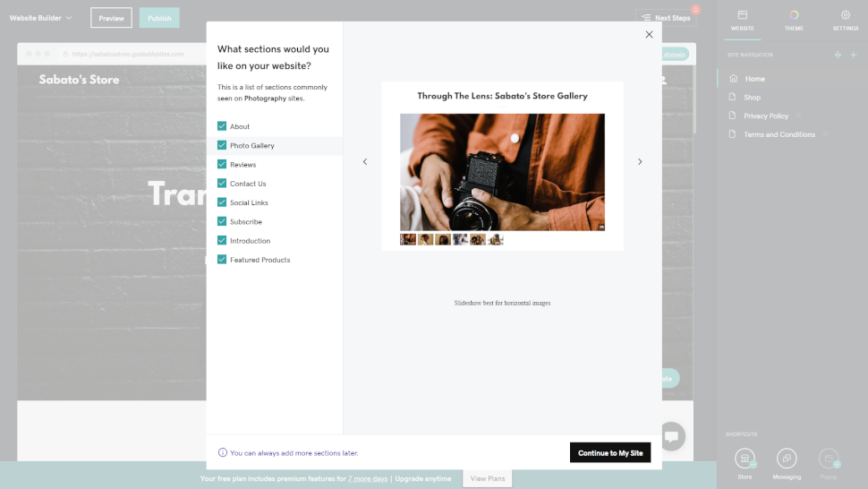The height and width of the screenshot is (489, 868).
Task: Click the 7 more days link
Action: pos(368,478)
